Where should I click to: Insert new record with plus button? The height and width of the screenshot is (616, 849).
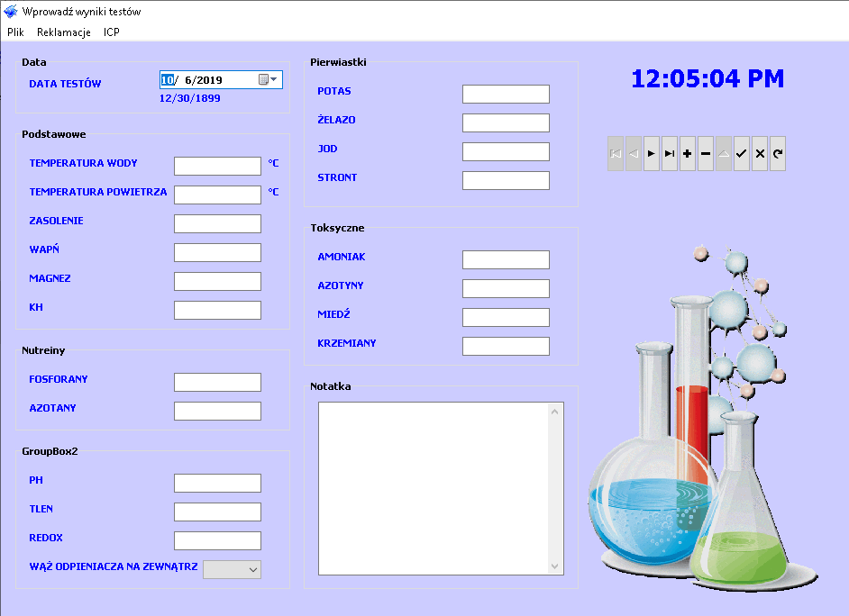[688, 154]
